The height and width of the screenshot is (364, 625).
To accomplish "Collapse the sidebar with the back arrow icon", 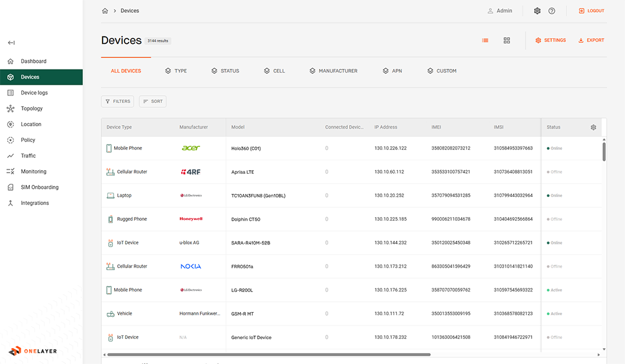I will pos(11,43).
